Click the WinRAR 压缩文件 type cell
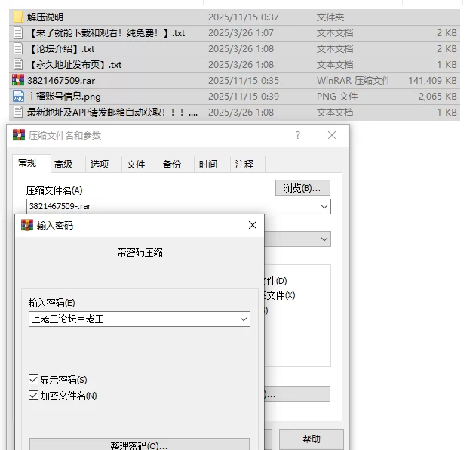This screenshot has height=450, width=476. pyautogui.click(x=354, y=81)
